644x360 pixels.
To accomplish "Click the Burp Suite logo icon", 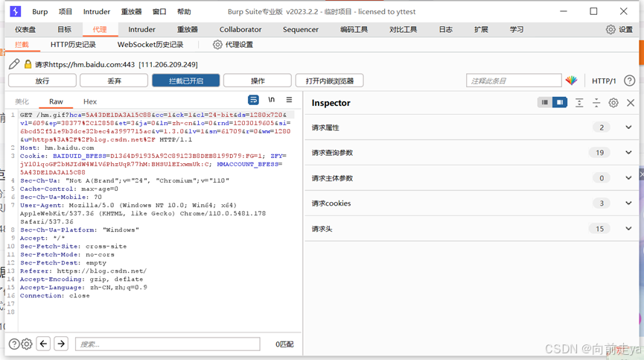I will tap(15, 11).
